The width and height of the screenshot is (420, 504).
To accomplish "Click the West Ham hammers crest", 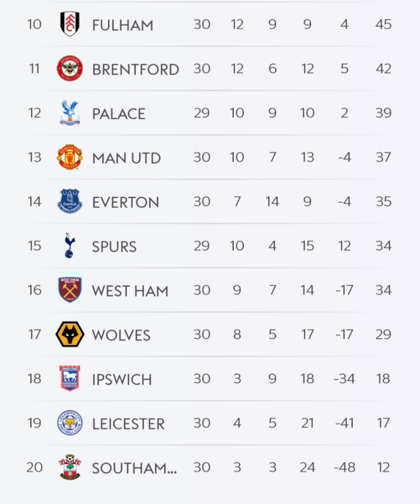I will click(x=69, y=290).
